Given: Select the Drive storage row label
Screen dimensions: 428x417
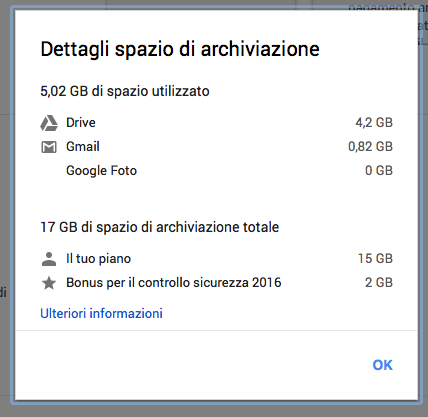Looking at the screenshot, I should point(81,123).
